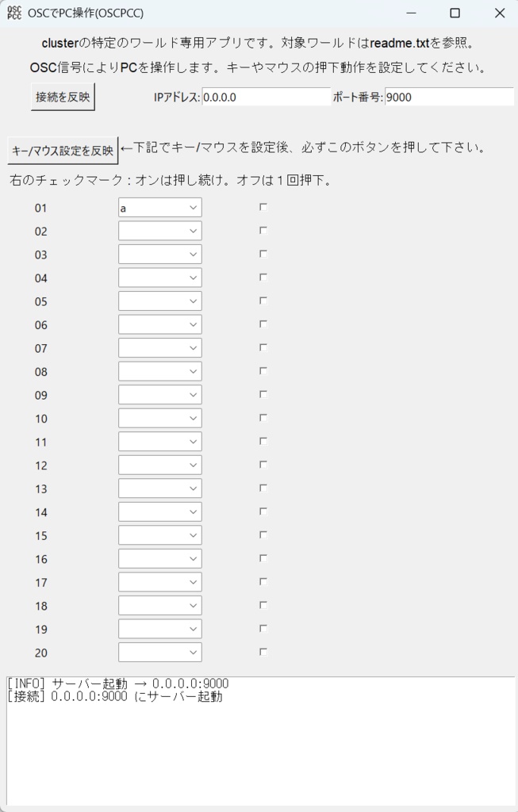Screen dimensions: 518x812
Task: Check the hold checkbox for row 19
Action: pyautogui.click(x=263, y=628)
